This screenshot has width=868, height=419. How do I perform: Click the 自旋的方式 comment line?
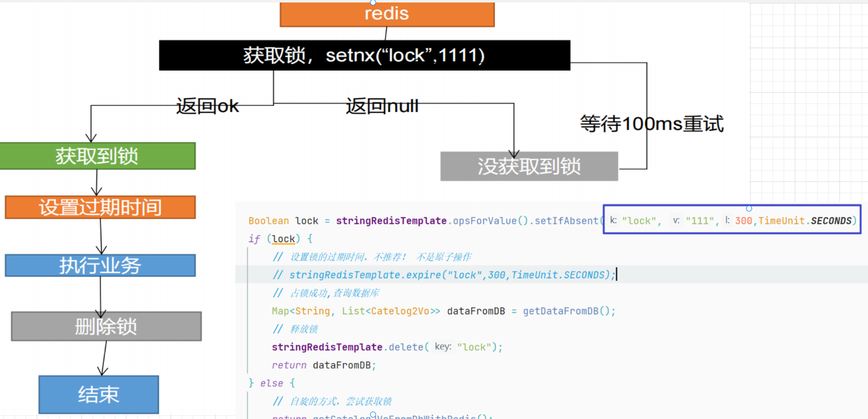(x=332, y=401)
